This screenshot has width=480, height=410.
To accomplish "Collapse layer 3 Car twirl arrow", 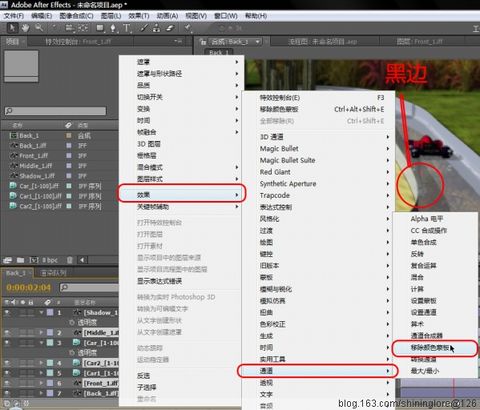I will [42, 343].
